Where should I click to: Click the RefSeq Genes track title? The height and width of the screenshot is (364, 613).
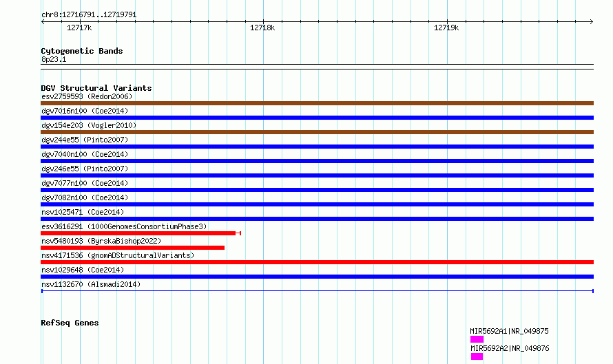[x=70, y=323]
